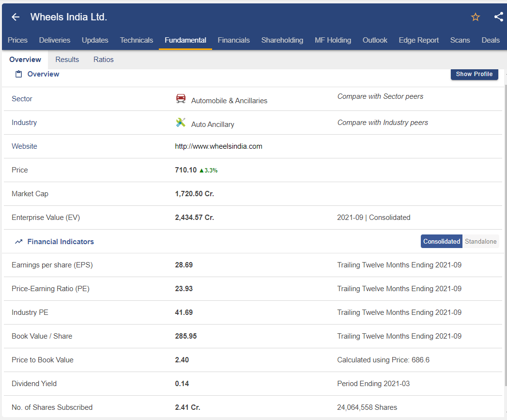This screenshot has width=507, height=420.
Task: Click the red car sector icon
Action: (181, 98)
